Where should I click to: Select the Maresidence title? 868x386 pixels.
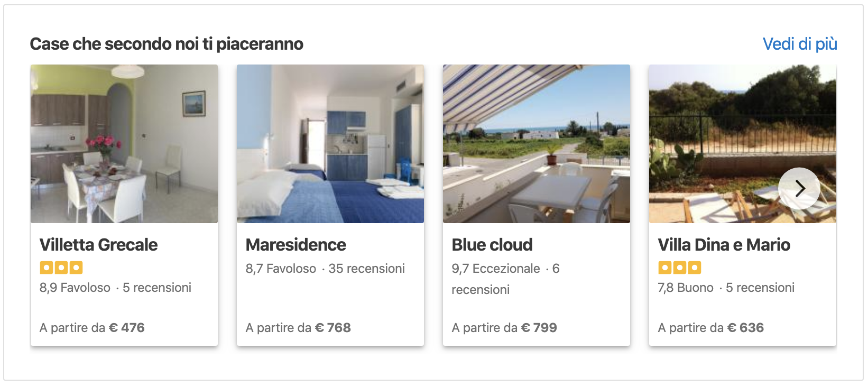[296, 245]
